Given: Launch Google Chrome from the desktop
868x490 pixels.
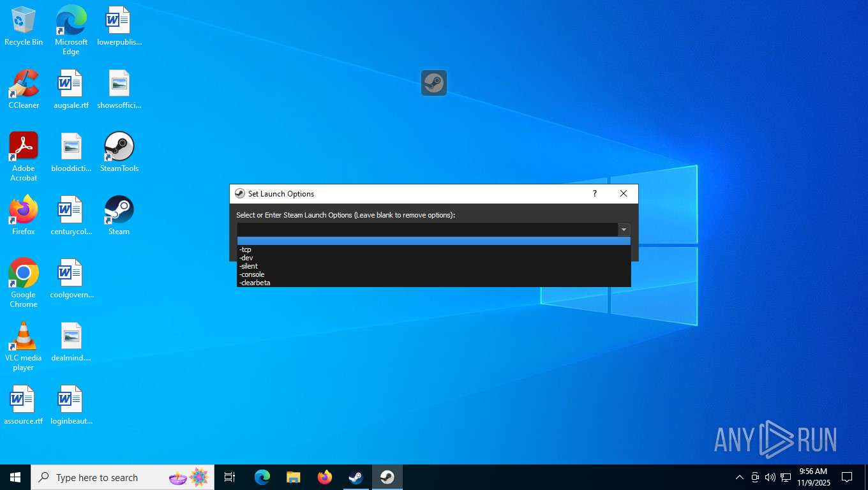Looking at the screenshot, I should point(24,283).
